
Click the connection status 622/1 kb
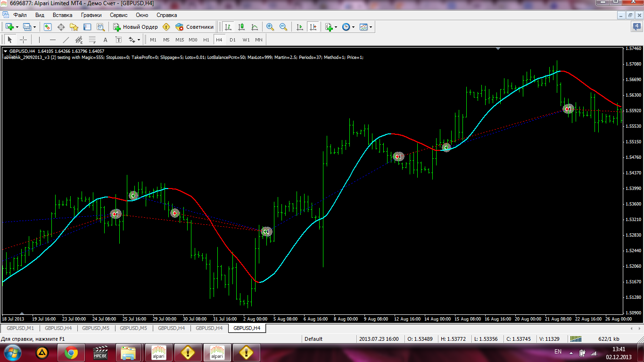click(609, 338)
